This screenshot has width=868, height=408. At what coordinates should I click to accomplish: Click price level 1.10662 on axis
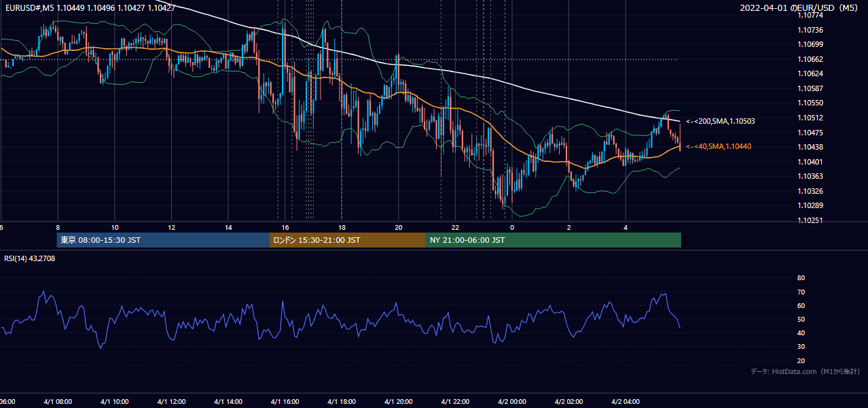coord(809,59)
